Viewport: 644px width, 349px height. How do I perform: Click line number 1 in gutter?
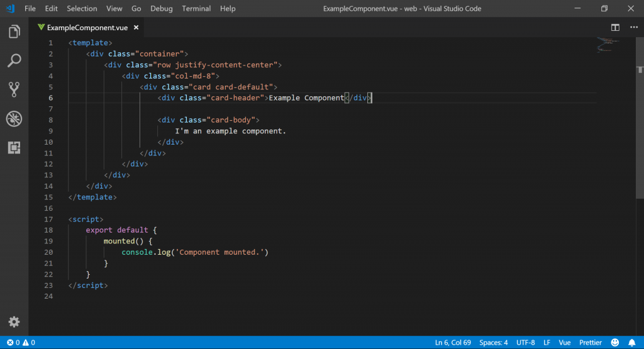pos(50,43)
